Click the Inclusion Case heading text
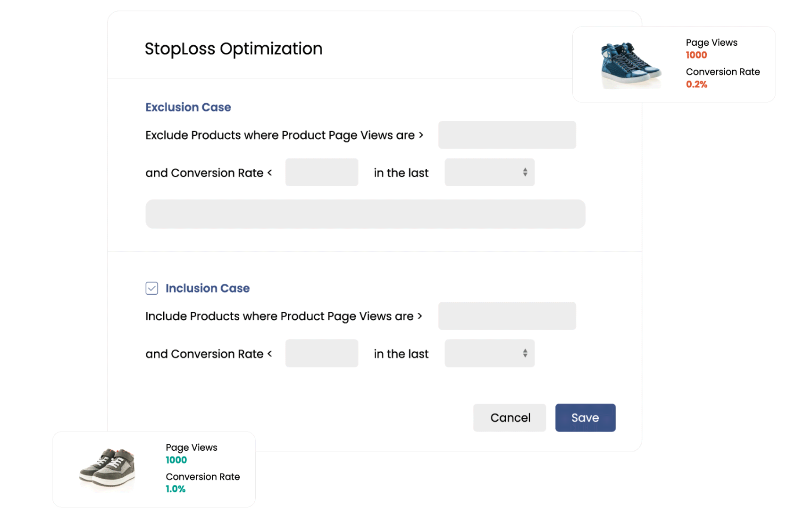 (208, 288)
